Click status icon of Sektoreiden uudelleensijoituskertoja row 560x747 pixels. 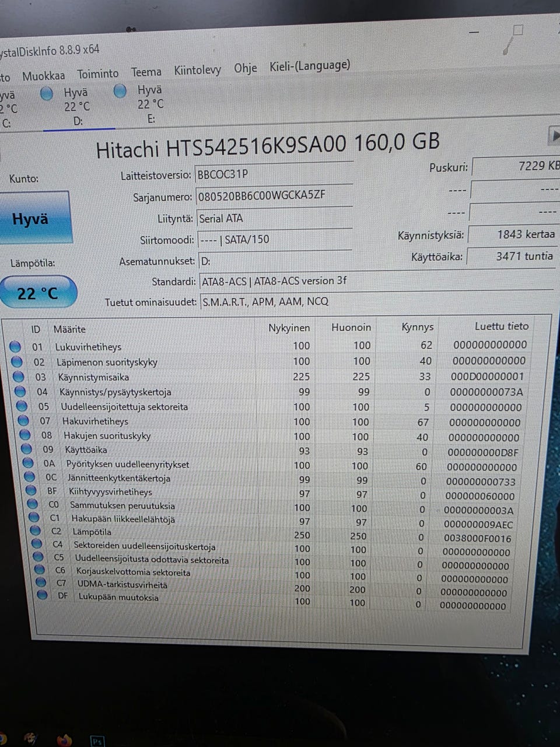(37, 544)
